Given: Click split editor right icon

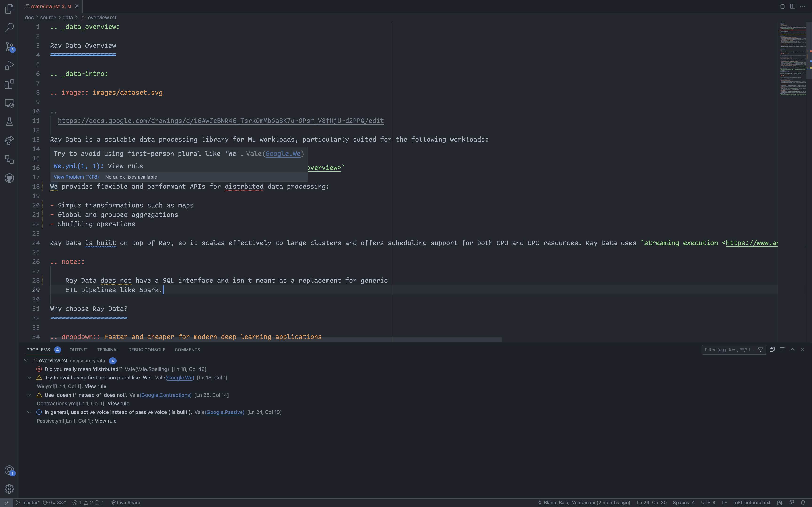Looking at the screenshot, I should (x=792, y=6).
